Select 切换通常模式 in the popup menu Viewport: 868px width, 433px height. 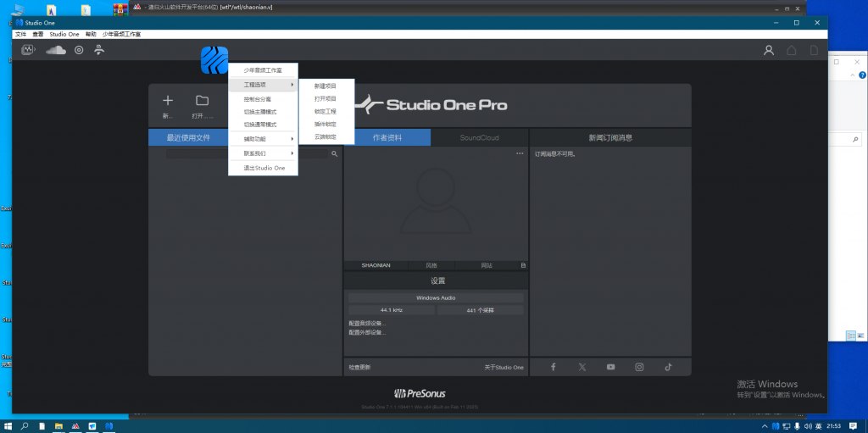(263, 125)
